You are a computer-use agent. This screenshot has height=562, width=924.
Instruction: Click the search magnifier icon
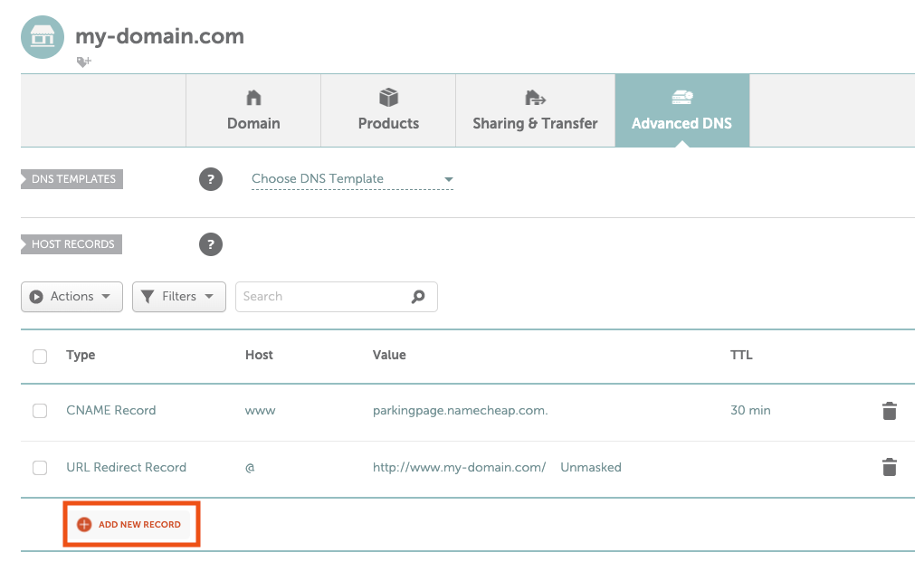tap(417, 297)
